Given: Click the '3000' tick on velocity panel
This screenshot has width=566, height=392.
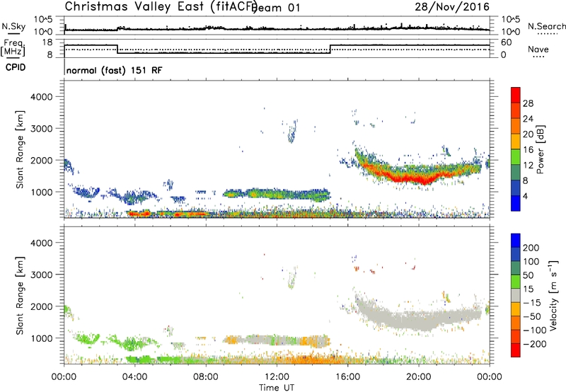Looking at the screenshot, I should pyautogui.click(x=41, y=275).
